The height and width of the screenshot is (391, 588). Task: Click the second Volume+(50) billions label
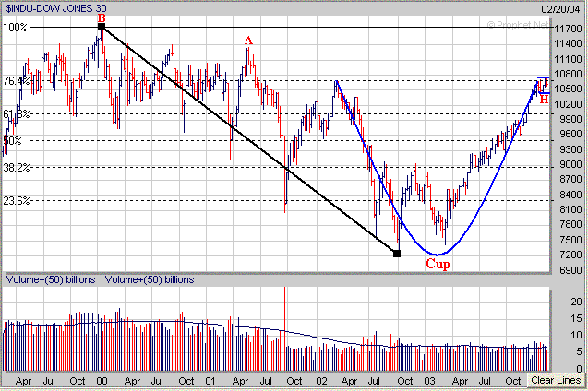pyautogui.click(x=150, y=279)
